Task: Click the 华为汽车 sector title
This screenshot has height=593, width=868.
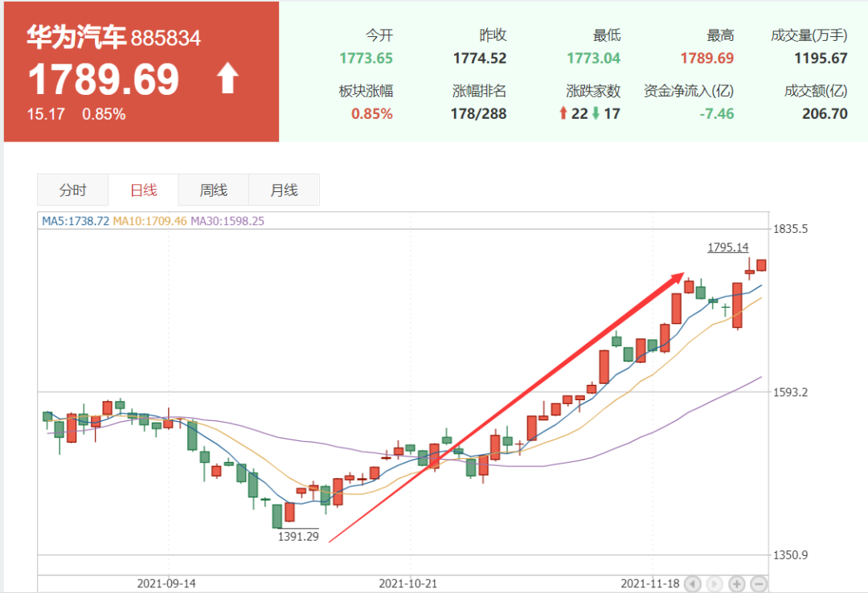Action: pos(76,37)
